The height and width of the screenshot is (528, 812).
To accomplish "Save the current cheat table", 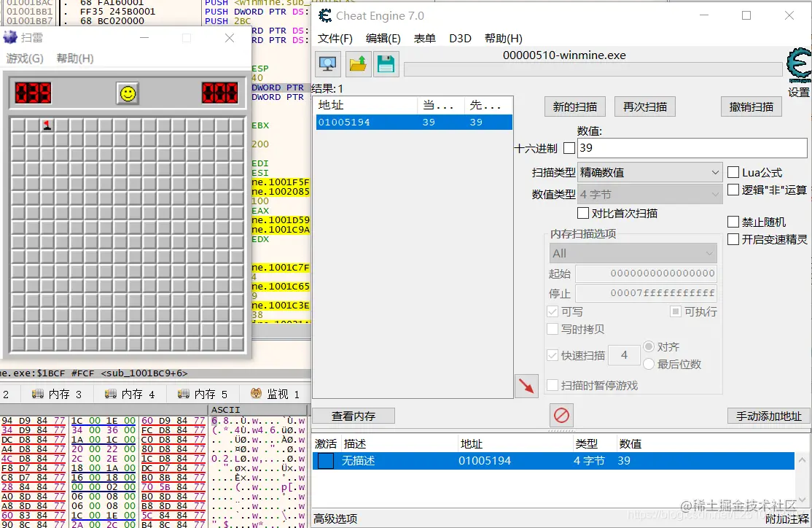I will (386, 63).
